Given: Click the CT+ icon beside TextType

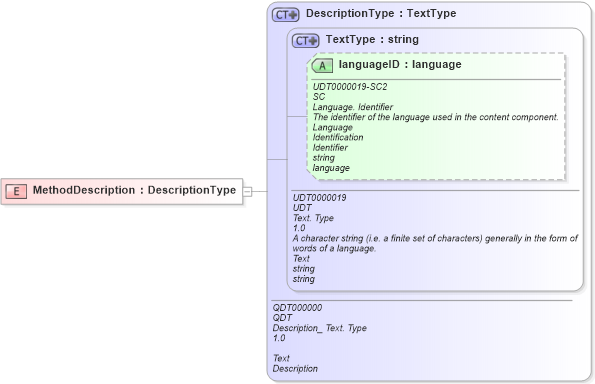Looking at the screenshot, I should [x=305, y=40].
